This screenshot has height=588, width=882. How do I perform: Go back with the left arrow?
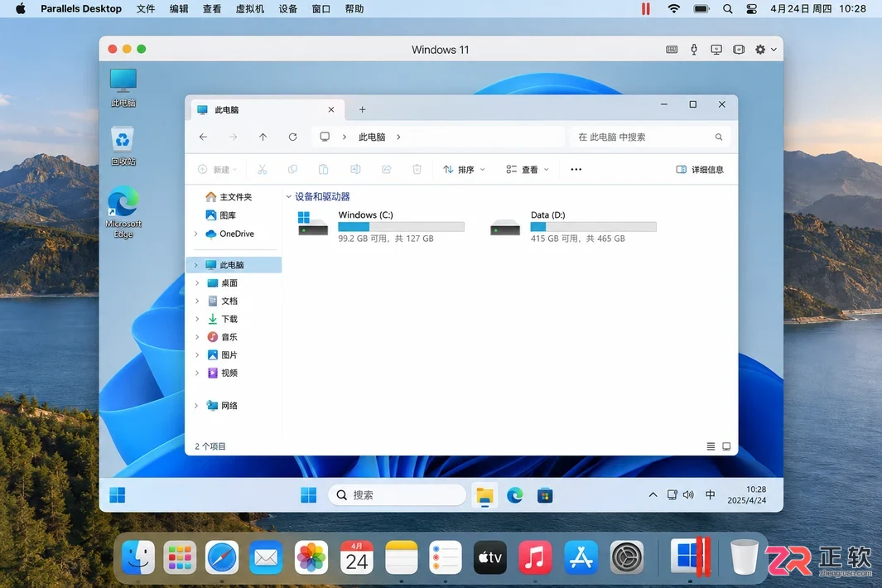(204, 137)
